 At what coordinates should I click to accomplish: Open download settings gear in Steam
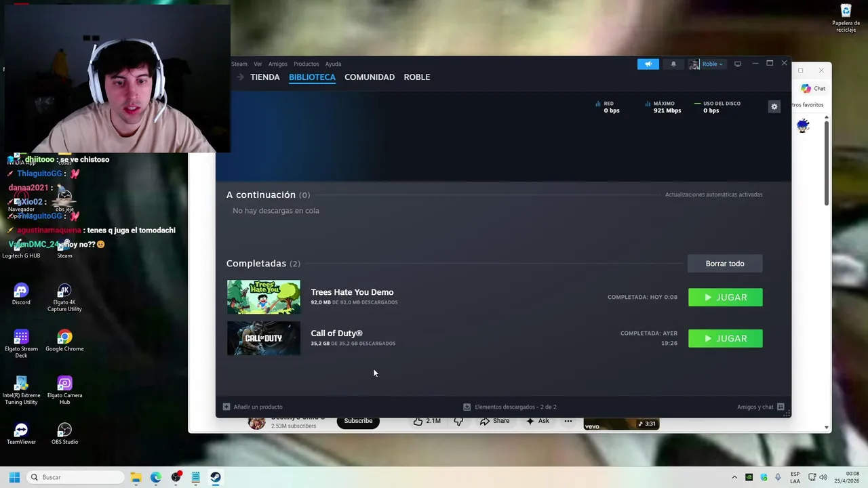coord(774,106)
